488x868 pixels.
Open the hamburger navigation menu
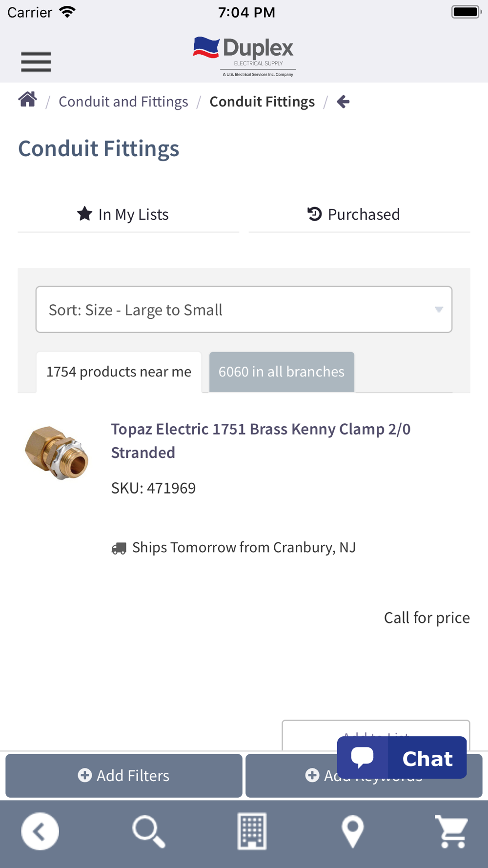[x=36, y=62]
